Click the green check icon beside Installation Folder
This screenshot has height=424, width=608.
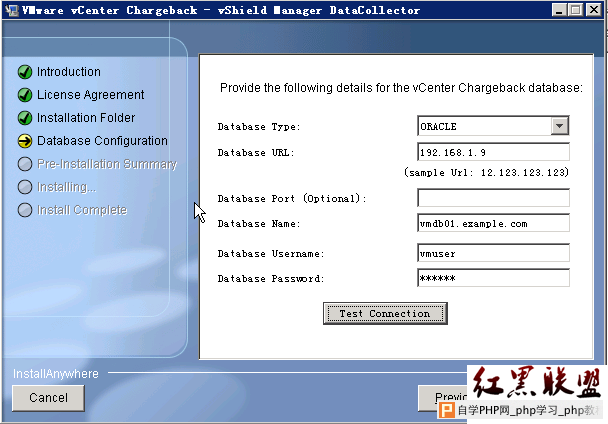pyautogui.click(x=25, y=118)
